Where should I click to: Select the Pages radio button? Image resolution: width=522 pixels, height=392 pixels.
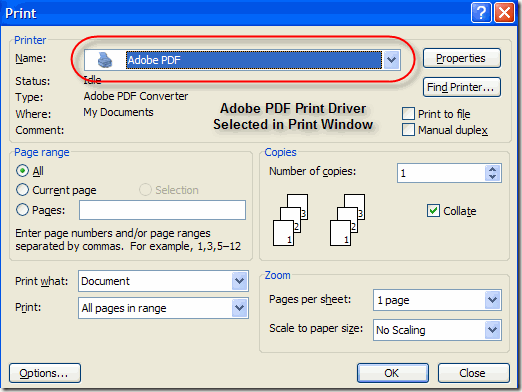tap(22, 210)
